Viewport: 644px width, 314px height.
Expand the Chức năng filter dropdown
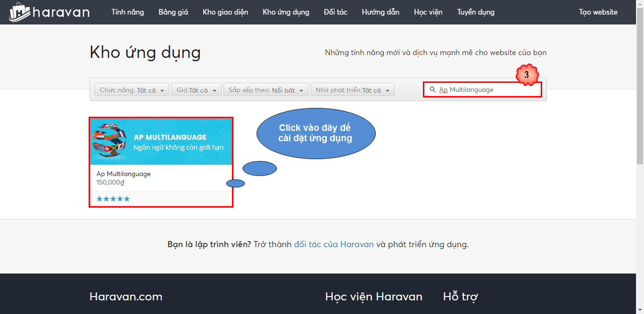(132, 90)
